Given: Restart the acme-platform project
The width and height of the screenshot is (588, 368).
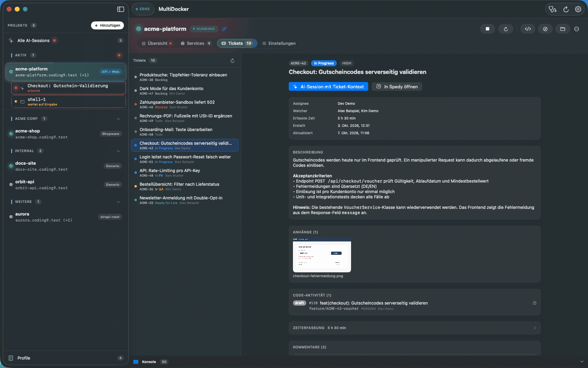Looking at the screenshot, I should click(x=505, y=29).
